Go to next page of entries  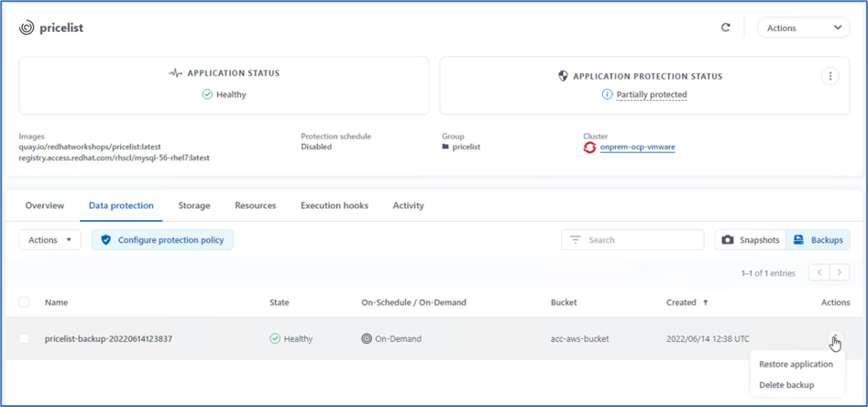839,273
